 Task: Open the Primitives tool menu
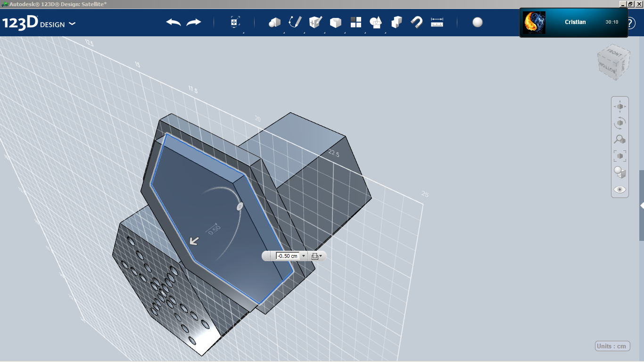[274, 22]
